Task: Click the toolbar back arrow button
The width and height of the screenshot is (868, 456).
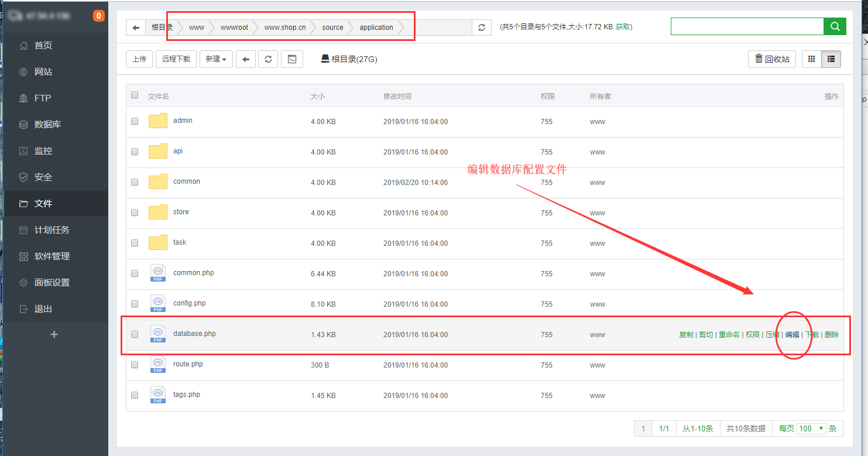Action: (246, 59)
